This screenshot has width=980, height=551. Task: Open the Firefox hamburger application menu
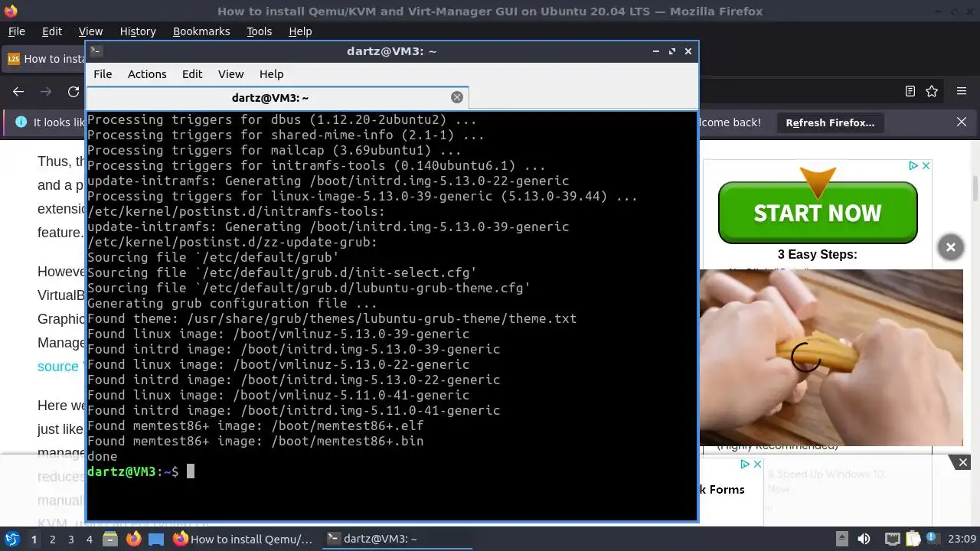pos(962,91)
